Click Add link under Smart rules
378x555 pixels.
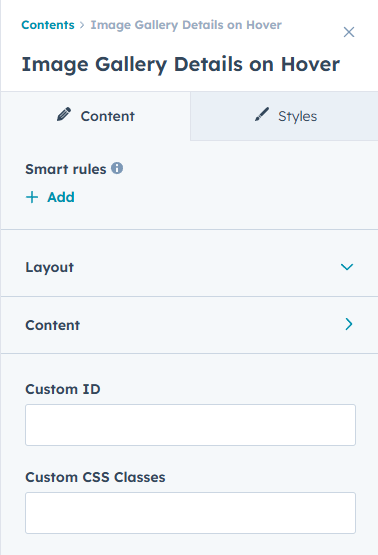click(61, 197)
